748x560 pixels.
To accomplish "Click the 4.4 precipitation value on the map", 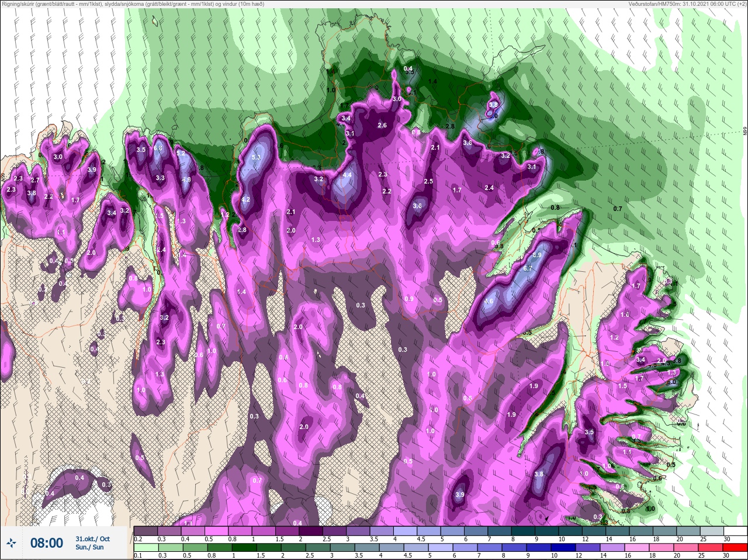I will click(347, 175).
